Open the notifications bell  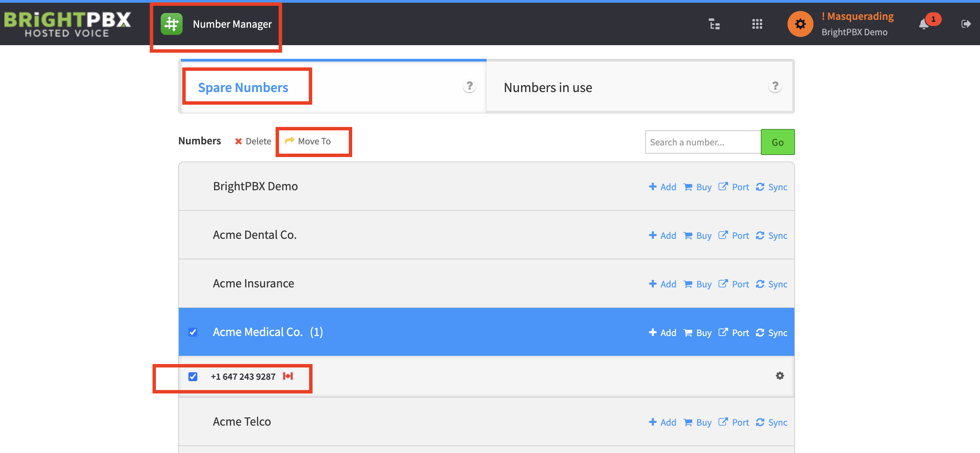924,24
